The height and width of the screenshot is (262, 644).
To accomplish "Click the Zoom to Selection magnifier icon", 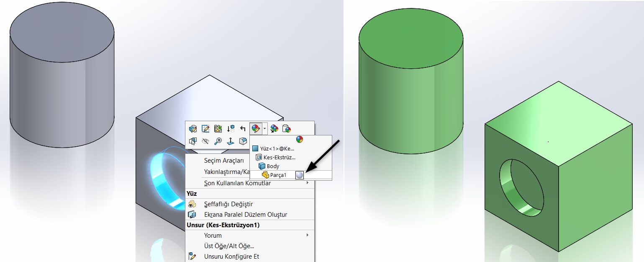I will click(x=218, y=141).
